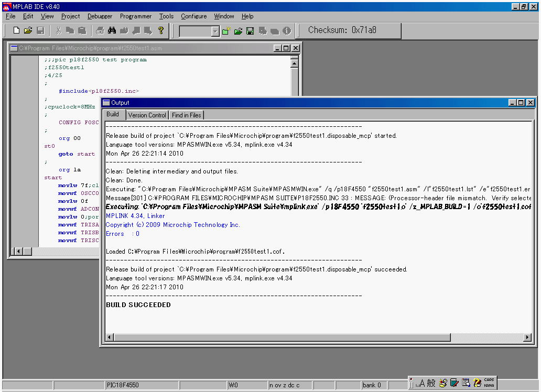Click the Copy icon in the toolbar

70,31
